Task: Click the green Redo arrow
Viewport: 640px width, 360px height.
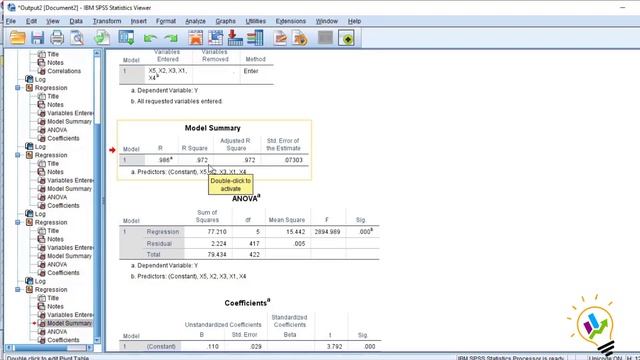Action: (171, 38)
